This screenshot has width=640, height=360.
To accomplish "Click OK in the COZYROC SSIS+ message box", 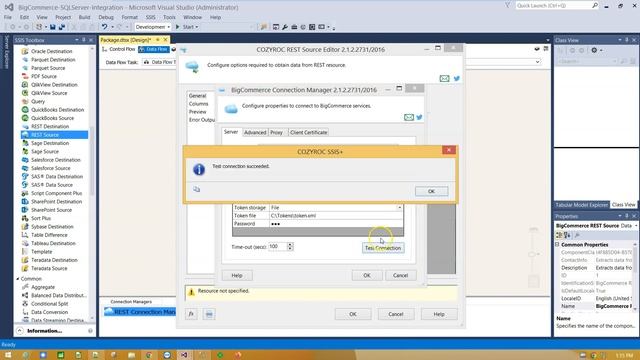I will pos(431,191).
